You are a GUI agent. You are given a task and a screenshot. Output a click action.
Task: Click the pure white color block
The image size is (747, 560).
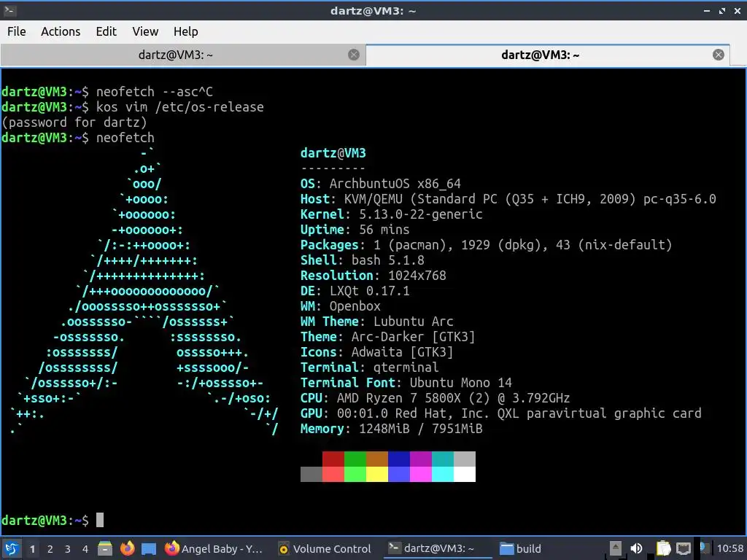click(x=465, y=474)
